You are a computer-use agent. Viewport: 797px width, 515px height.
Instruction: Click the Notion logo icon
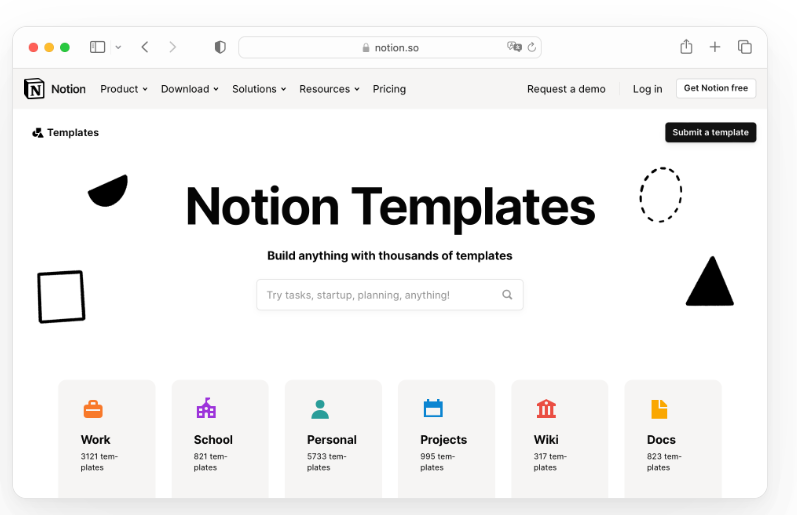point(34,89)
